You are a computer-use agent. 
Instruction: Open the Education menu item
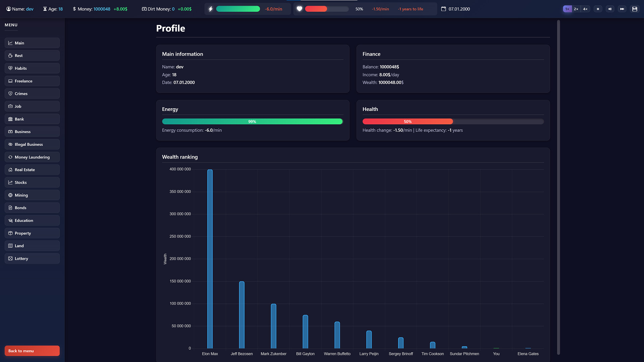[x=32, y=221]
